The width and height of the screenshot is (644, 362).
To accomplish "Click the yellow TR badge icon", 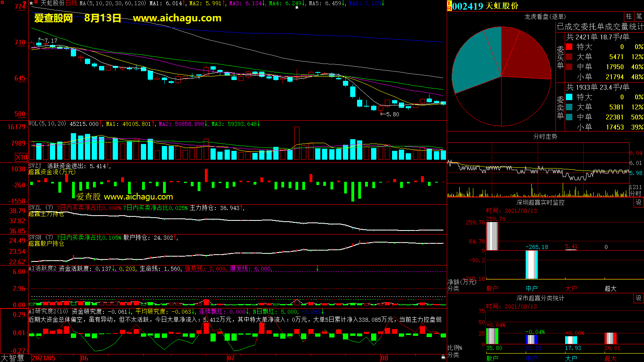I will (449, 6).
